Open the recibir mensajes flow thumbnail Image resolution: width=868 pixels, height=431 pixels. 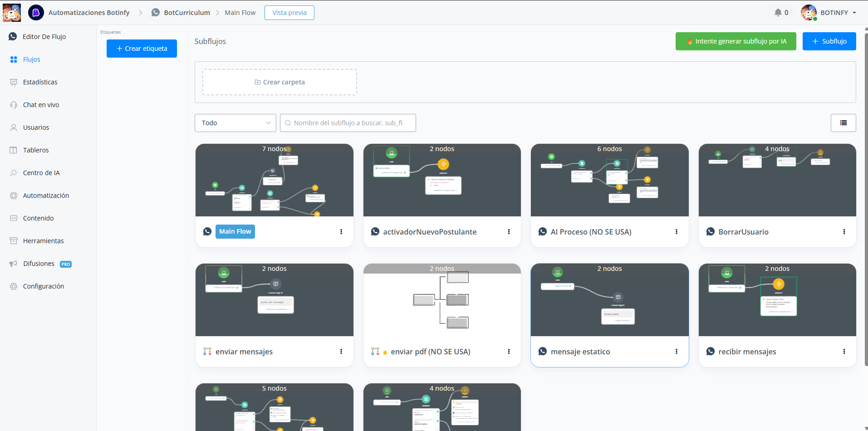tap(777, 300)
